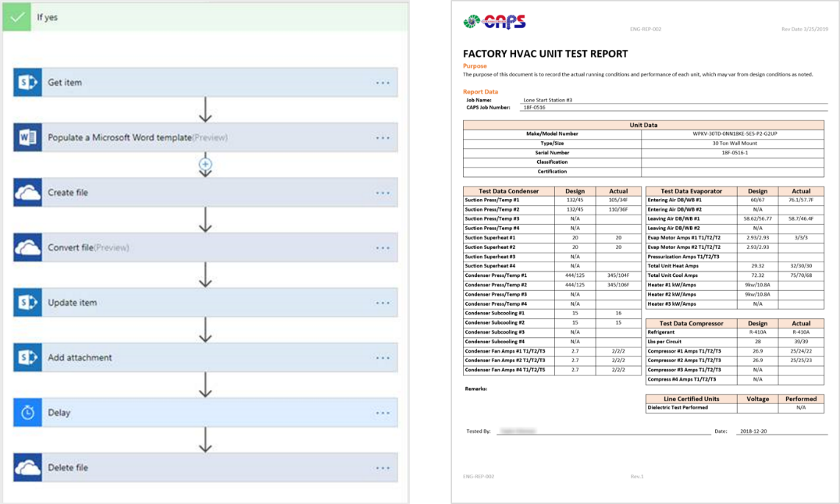Open the ellipsis menu on Get item
The width and height of the screenshot is (840, 504).
pyautogui.click(x=381, y=82)
